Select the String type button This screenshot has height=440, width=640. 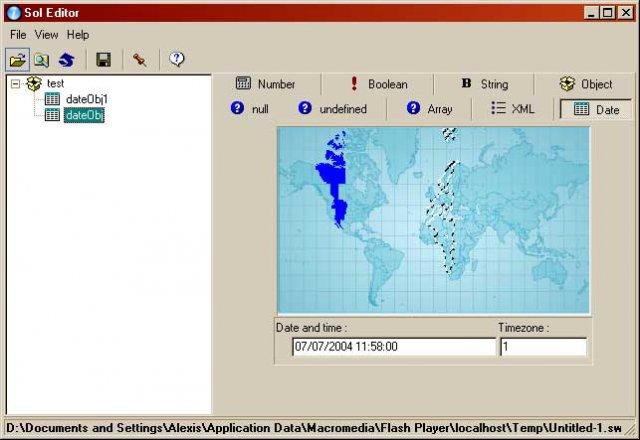tap(485, 84)
